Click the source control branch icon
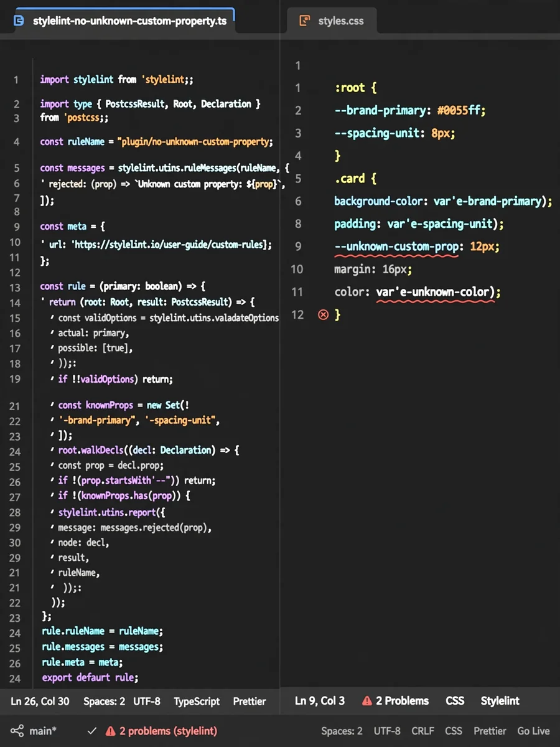This screenshot has height=747, width=560. (x=17, y=731)
